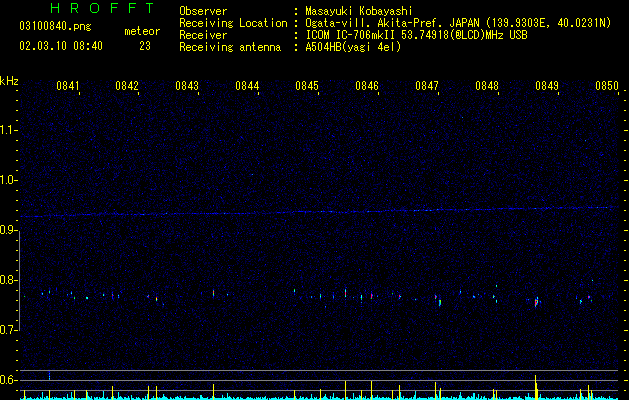Click the Receiving antenna label
Image resolution: width=629 pixels, height=400 pixels.
coord(230,47)
